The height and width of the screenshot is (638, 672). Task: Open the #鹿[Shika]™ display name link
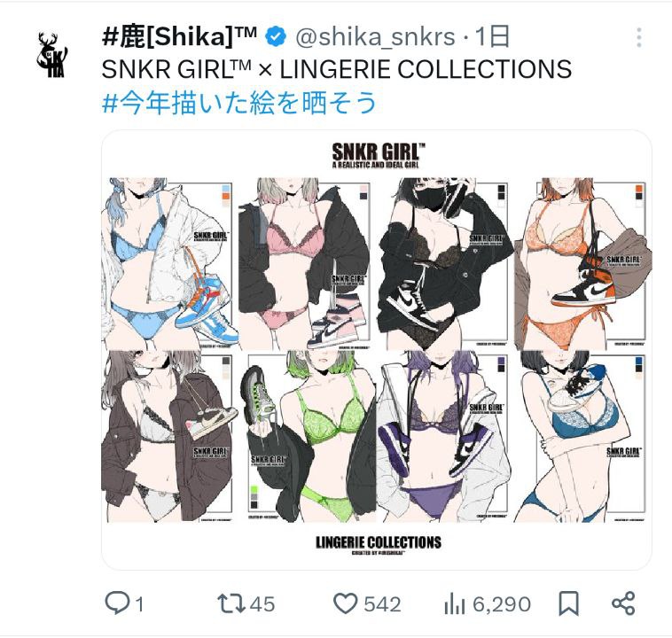point(180,36)
